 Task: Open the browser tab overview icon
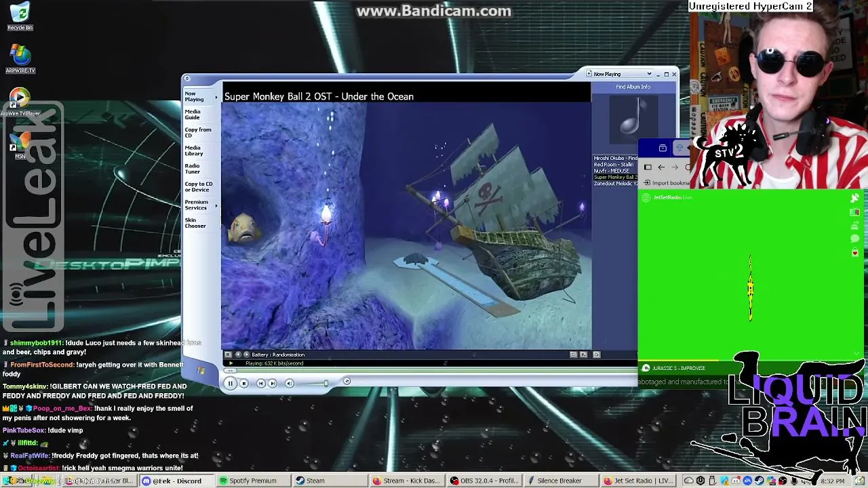tap(663, 148)
